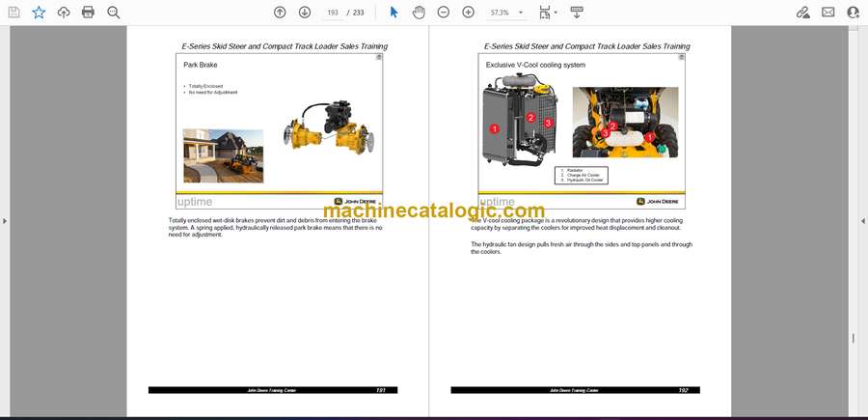868x420 pixels.
Task: Print the document
Action: tap(88, 13)
